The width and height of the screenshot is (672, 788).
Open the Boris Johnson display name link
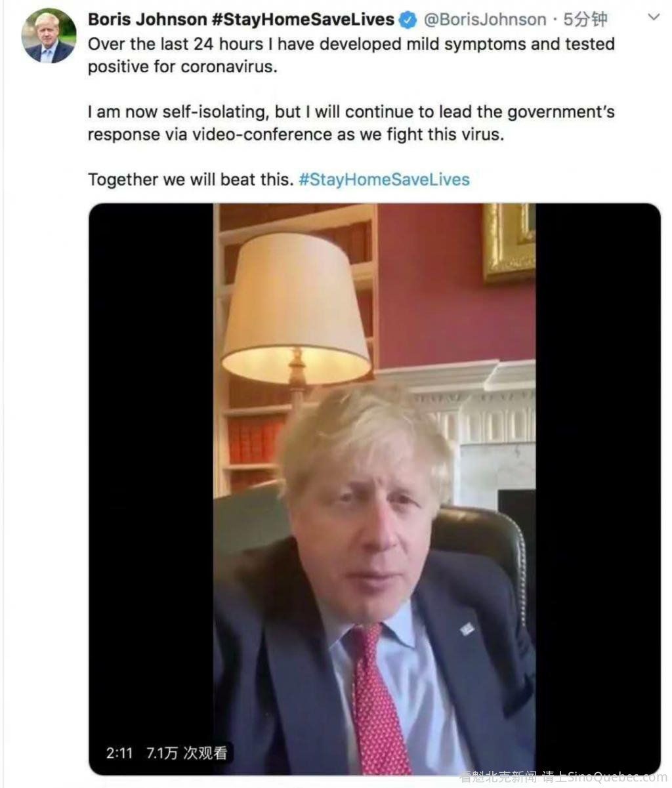[146, 20]
